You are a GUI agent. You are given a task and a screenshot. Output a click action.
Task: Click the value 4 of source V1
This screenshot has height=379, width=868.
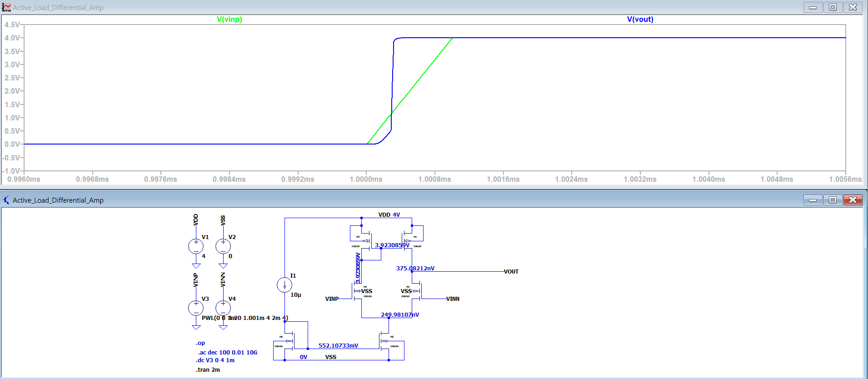tap(204, 256)
